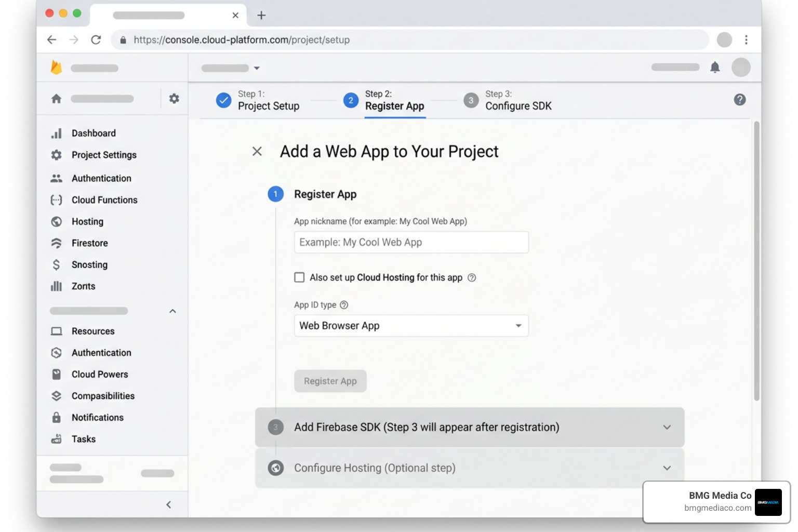The image size is (798, 532).
Task: Enable Also set up Cloud Hosting checkbox
Action: coord(299,277)
